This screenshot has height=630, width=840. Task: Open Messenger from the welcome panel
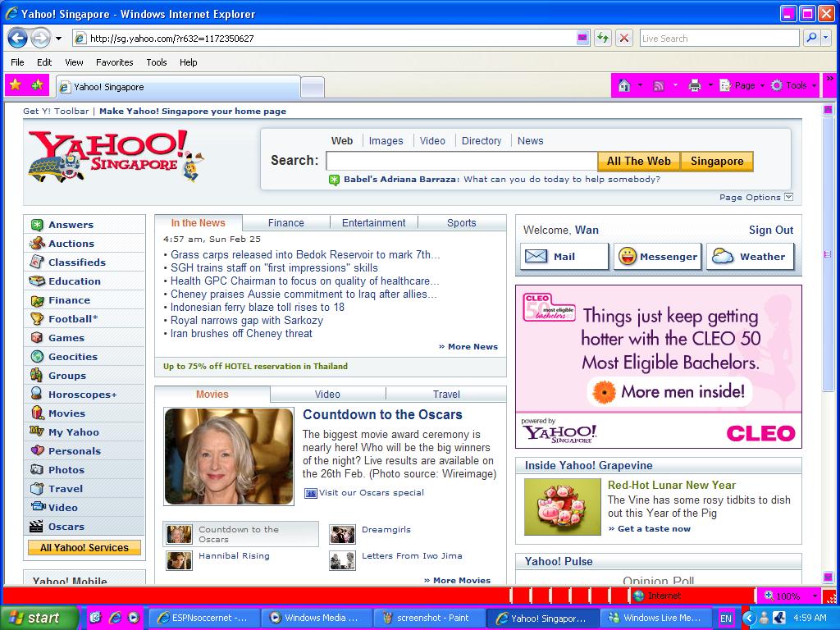(657, 257)
